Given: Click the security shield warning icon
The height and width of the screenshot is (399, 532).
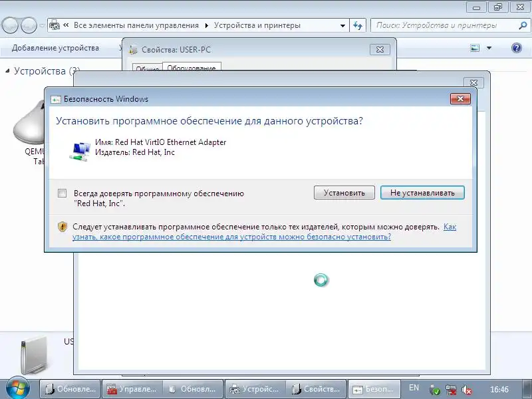Looking at the screenshot, I should (63, 227).
